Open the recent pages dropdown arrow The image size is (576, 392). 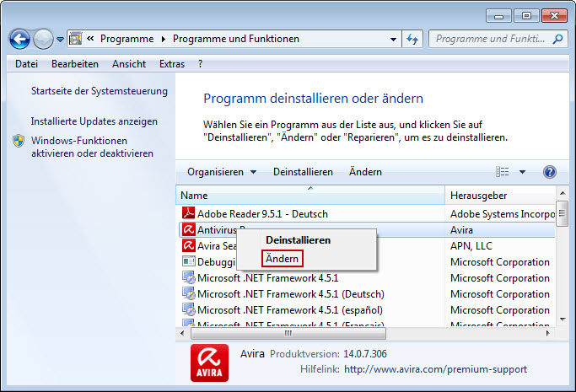[60, 39]
